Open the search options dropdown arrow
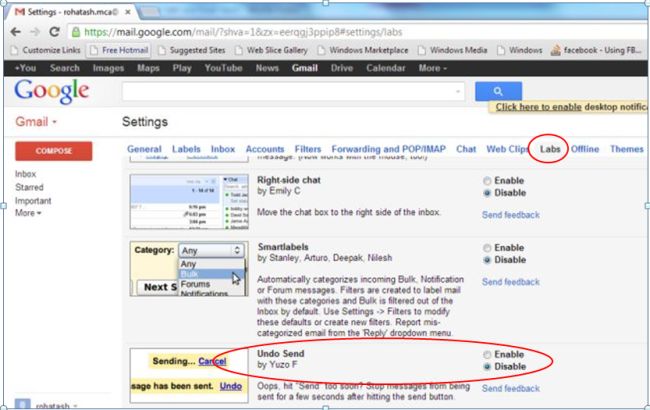Image resolution: width=650 pixels, height=410 pixels. pyautogui.click(x=458, y=91)
